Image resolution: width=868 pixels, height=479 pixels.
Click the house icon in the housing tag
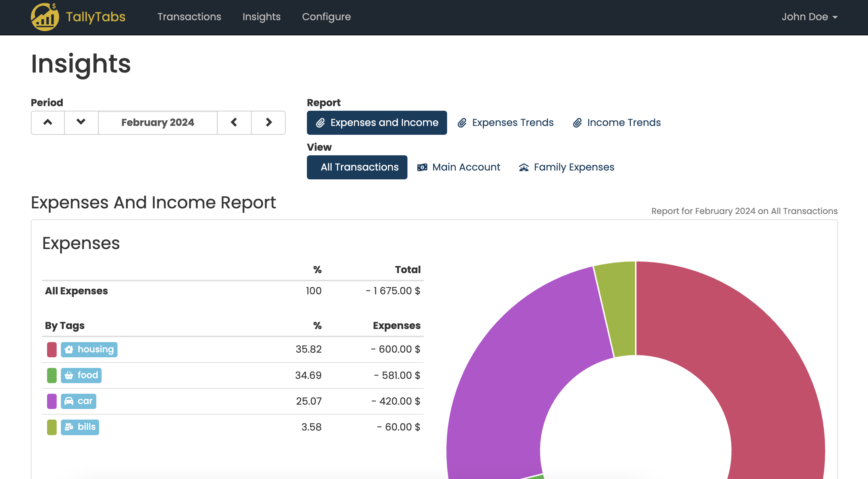(x=69, y=350)
